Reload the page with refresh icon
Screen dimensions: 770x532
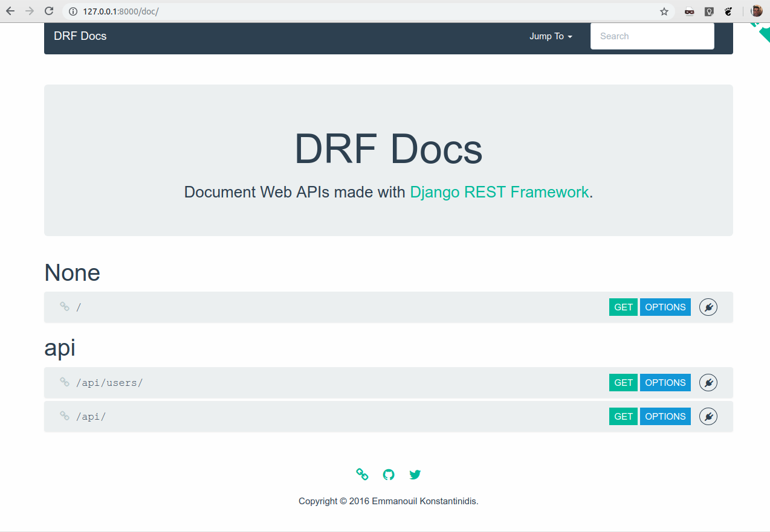50,11
